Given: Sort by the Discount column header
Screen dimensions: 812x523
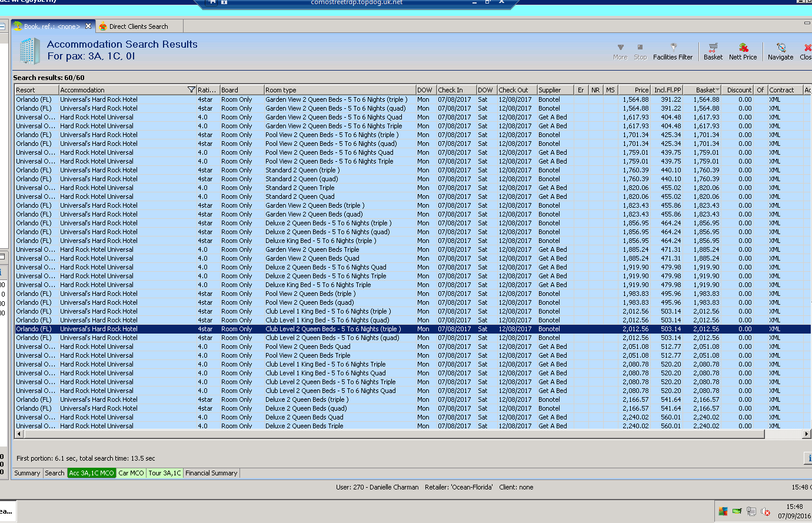Looking at the screenshot, I should (738, 90).
